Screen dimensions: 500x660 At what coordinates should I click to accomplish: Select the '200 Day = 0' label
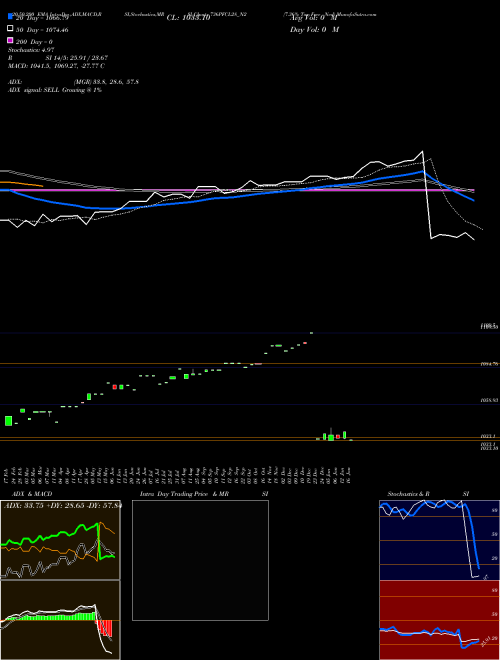[x=35, y=42]
